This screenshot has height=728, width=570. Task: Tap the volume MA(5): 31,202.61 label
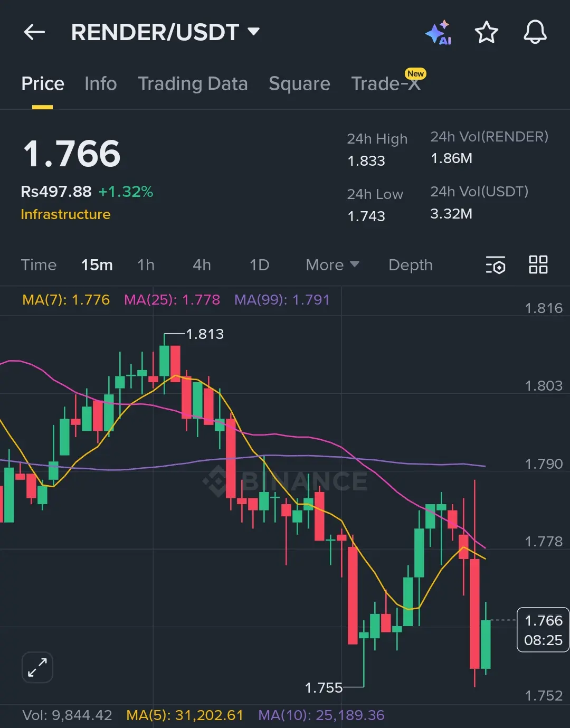(185, 715)
